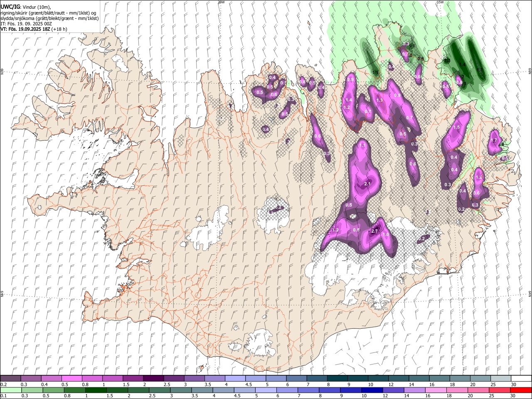Choose the pink 18 rain legend swatch

[457, 390]
